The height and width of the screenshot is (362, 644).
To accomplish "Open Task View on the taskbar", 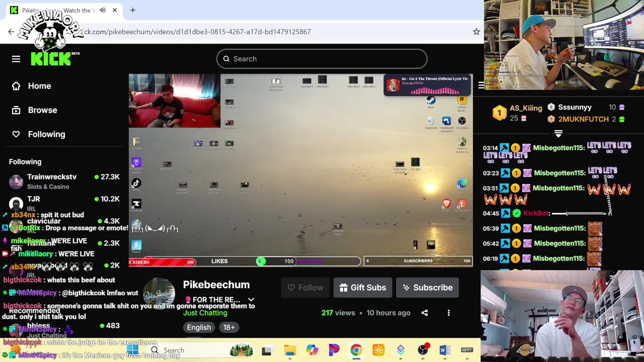I will tap(267, 350).
